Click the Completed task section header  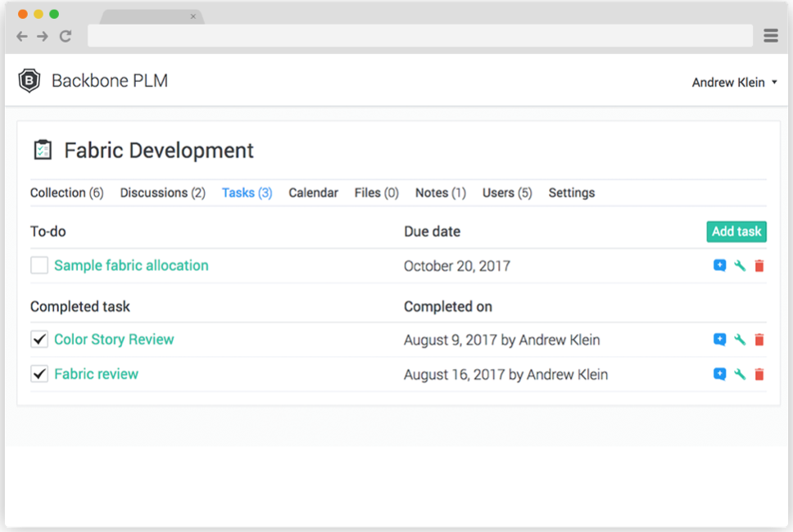pyautogui.click(x=80, y=307)
